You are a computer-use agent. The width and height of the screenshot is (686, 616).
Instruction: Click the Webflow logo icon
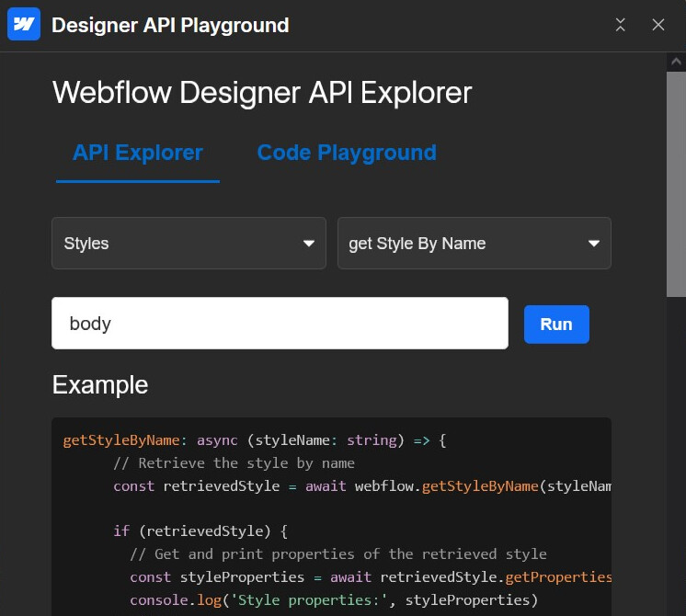click(24, 24)
